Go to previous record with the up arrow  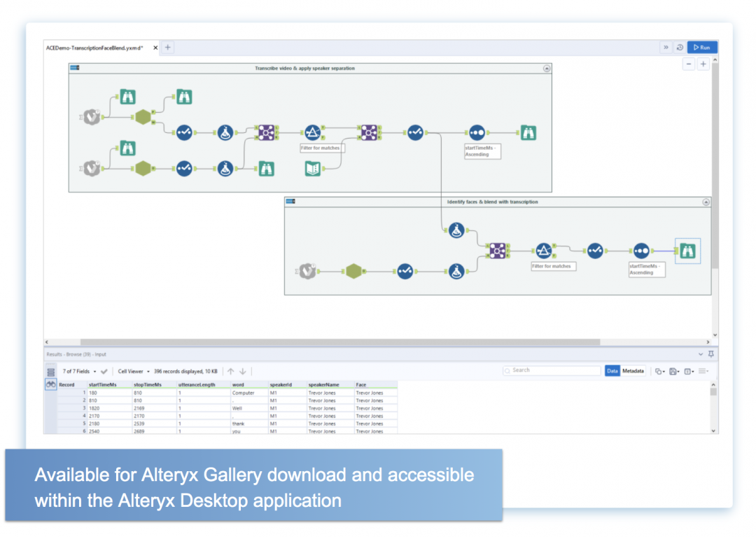[x=230, y=371]
